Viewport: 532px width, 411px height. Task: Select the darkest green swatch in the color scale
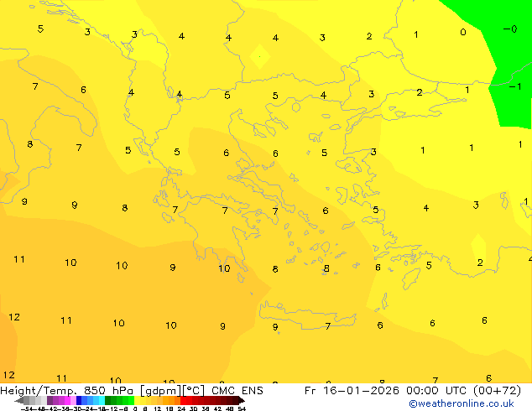(107, 400)
